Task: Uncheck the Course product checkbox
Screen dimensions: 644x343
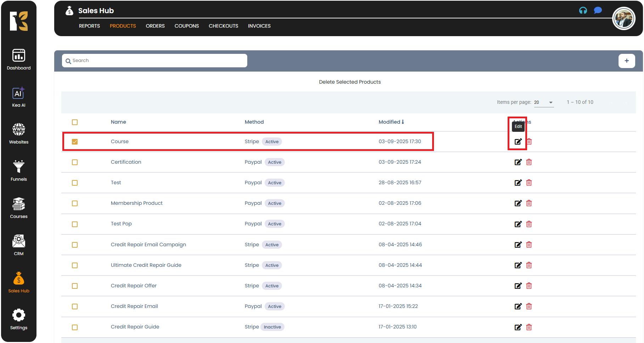Action: pyautogui.click(x=75, y=142)
